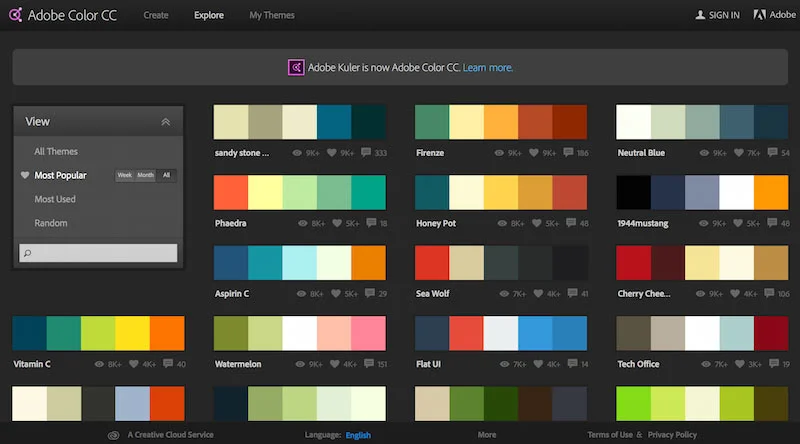This screenshot has height=444, width=800.
Task: Click the comment count 106 for Cherry Chee...
Action: tap(783, 294)
